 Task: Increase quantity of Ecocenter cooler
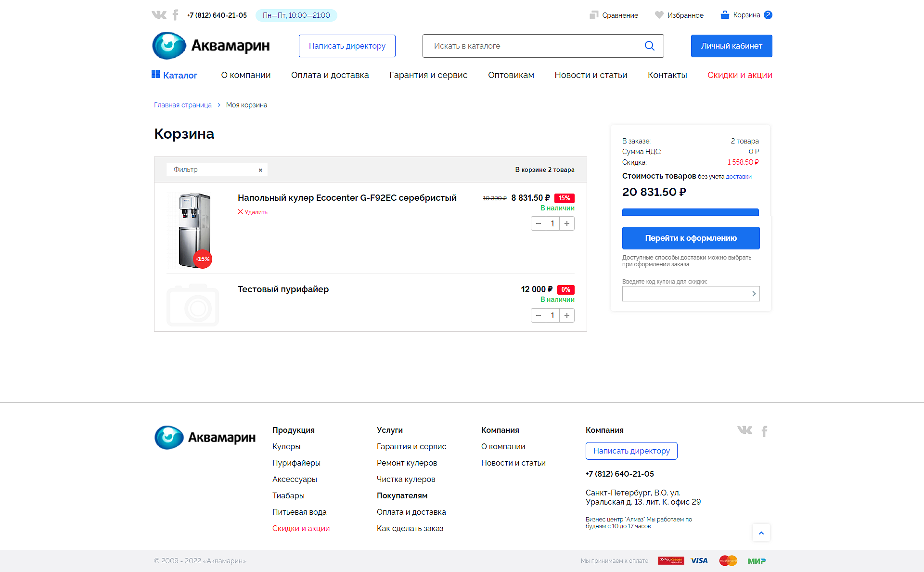(x=567, y=223)
